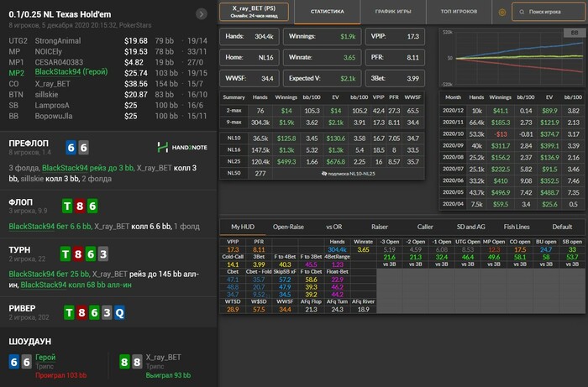
Task: Click player sillskie on the BTN row
Action: coord(46,95)
